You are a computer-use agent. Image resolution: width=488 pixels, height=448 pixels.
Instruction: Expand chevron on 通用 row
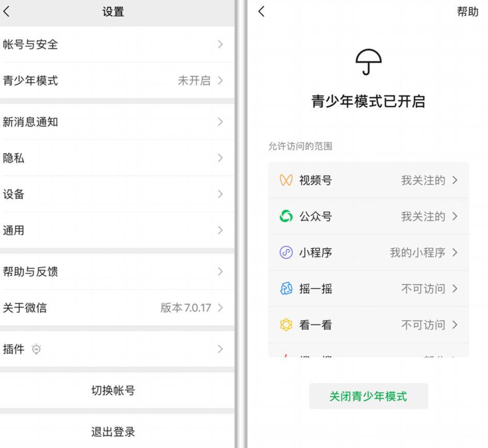pos(221,230)
